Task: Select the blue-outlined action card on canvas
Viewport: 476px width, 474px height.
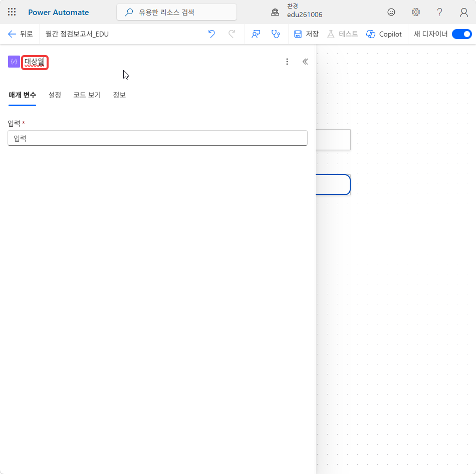Action: [x=333, y=185]
